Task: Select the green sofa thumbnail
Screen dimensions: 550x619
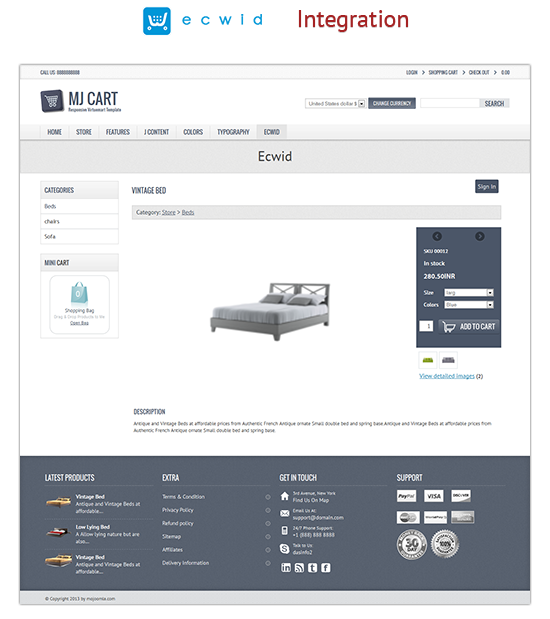Action: [428, 360]
